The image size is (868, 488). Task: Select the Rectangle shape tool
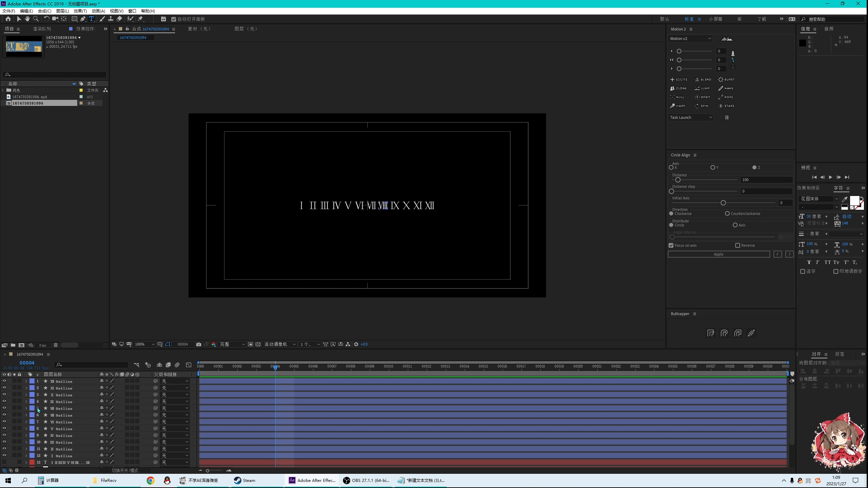(x=74, y=19)
